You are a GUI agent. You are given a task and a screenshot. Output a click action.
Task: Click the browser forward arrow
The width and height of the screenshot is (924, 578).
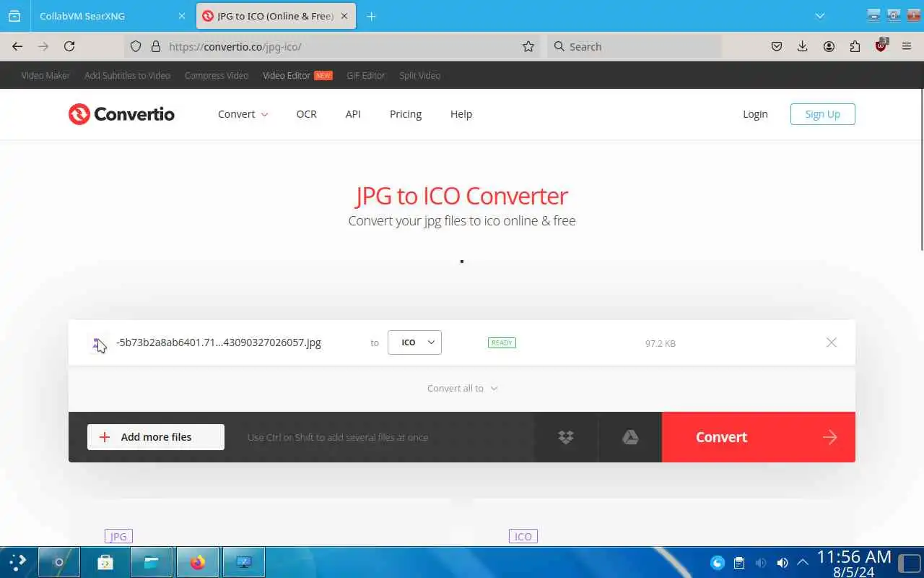coord(43,46)
